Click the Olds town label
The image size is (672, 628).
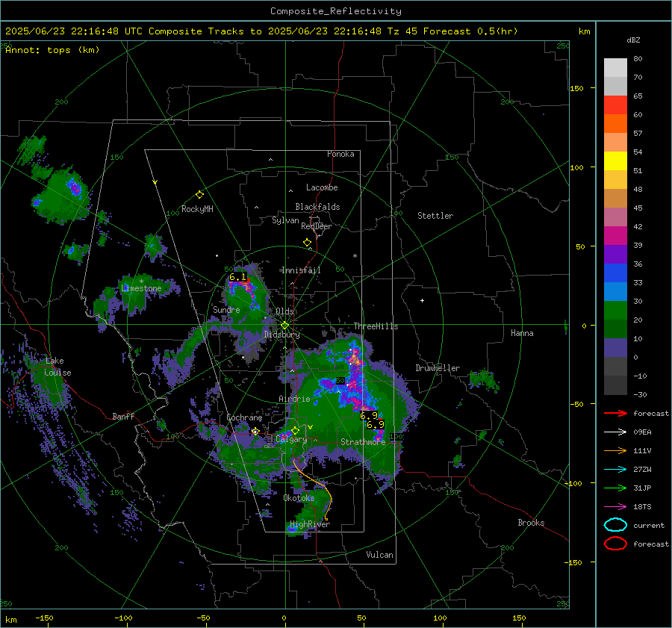[284, 311]
